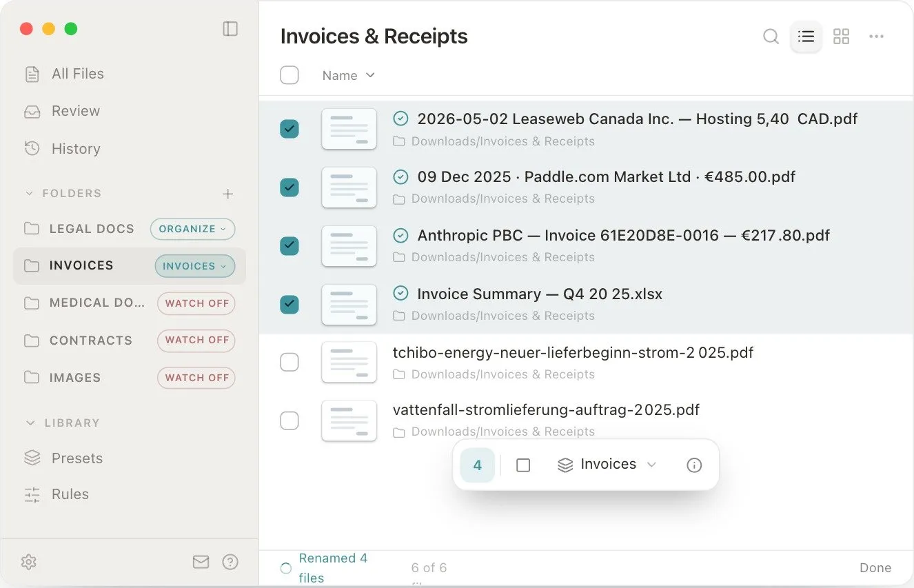
Task: Click filename 09 Dec 2025 Paddle.com Market Ltd
Action: click(x=607, y=177)
